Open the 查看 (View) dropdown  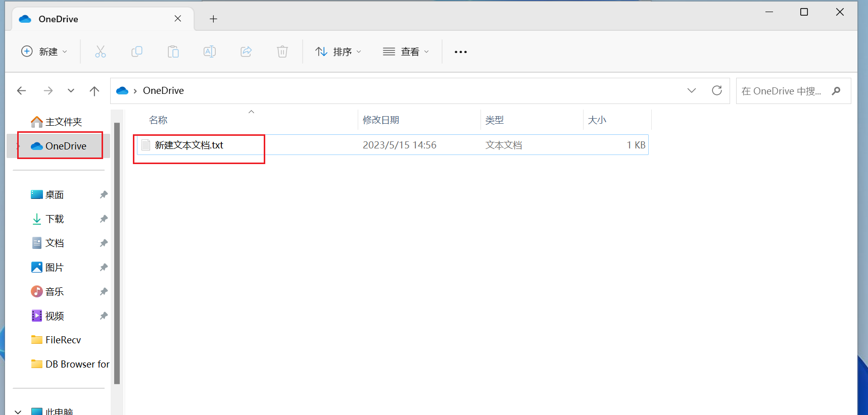point(406,51)
